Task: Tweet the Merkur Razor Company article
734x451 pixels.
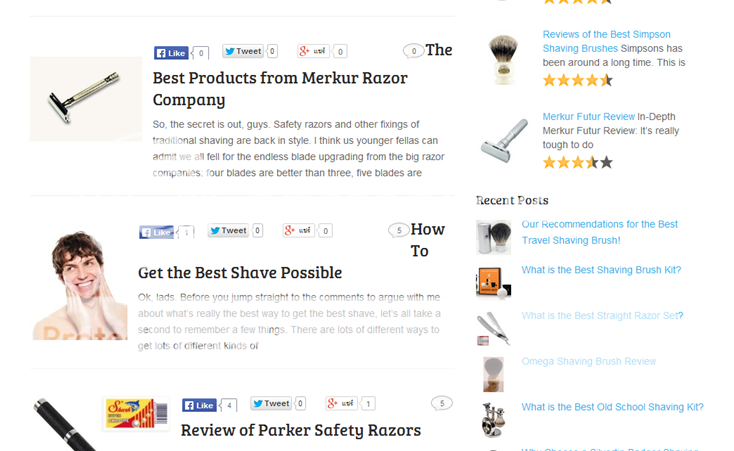Action: pyautogui.click(x=242, y=51)
